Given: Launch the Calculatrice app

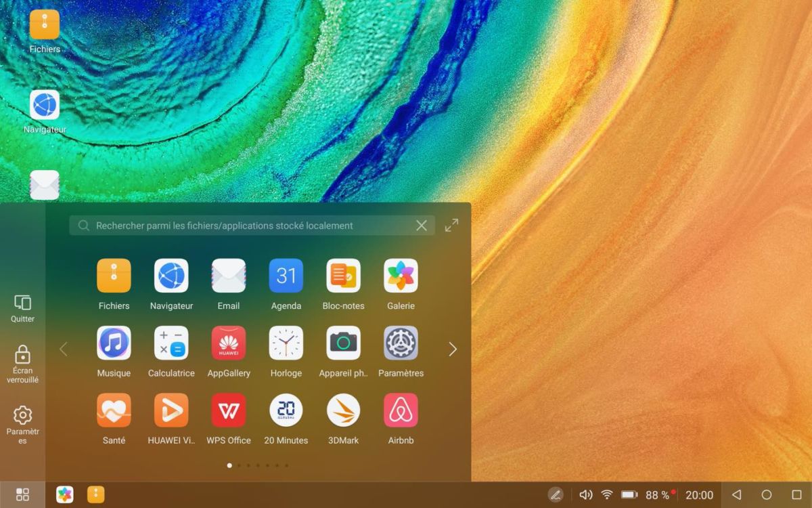Looking at the screenshot, I should 171,343.
